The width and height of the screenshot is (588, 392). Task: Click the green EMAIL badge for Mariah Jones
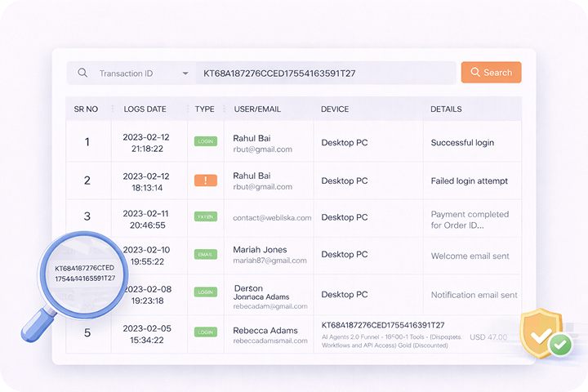pos(206,254)
